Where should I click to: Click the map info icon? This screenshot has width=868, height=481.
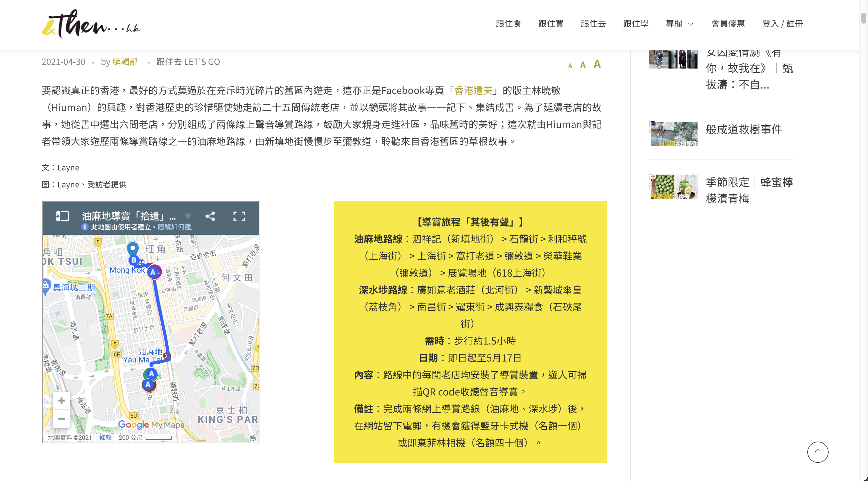pyautogui.click(x=85, y=227)
